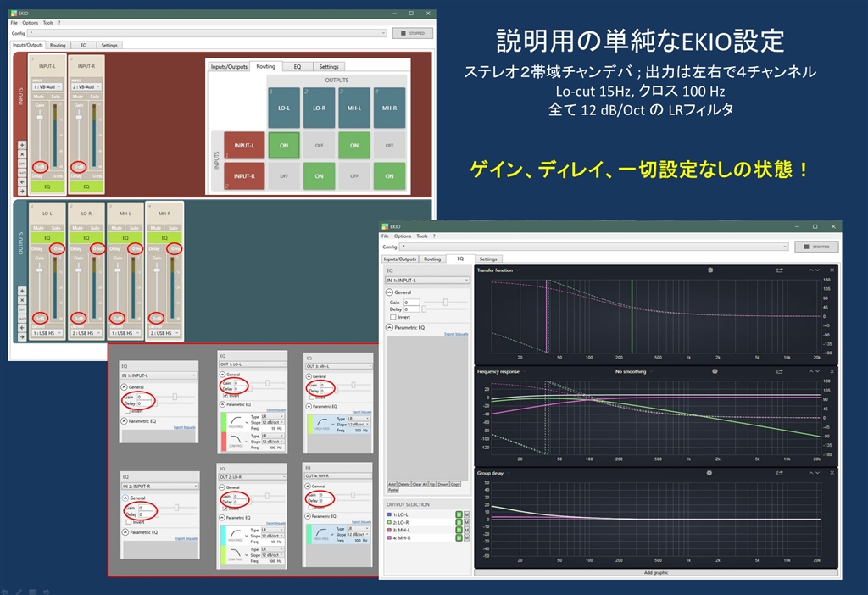Click Clear All filters button

pyautogui.click(x=420, y=484)
